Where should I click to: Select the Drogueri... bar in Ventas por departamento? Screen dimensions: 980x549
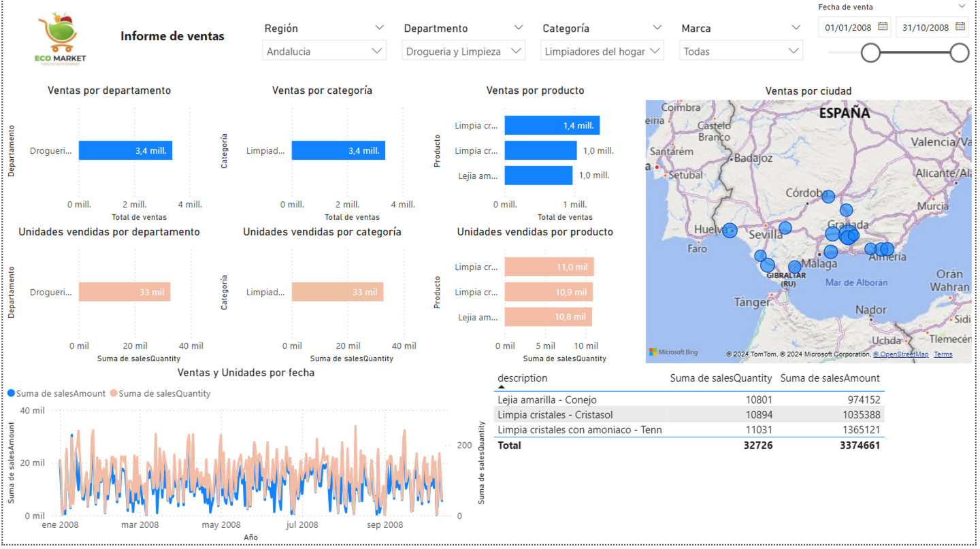125,150
